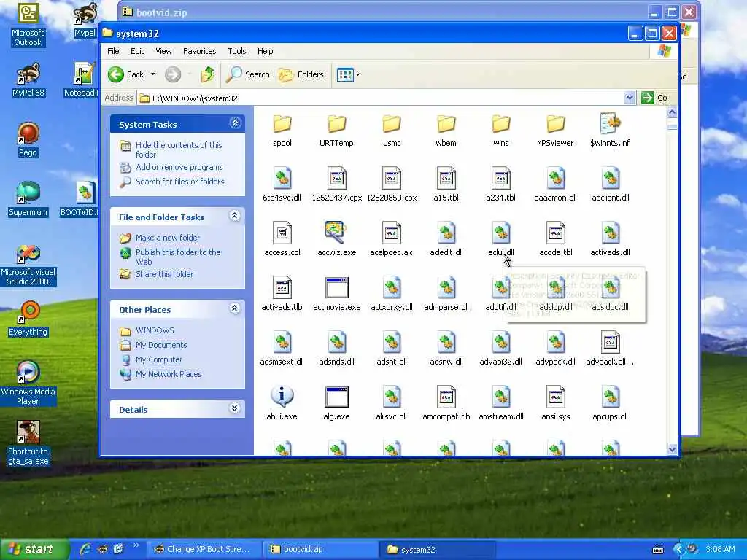Collapse the Other Places panel
747x560 pixels.
click(234, 308)
